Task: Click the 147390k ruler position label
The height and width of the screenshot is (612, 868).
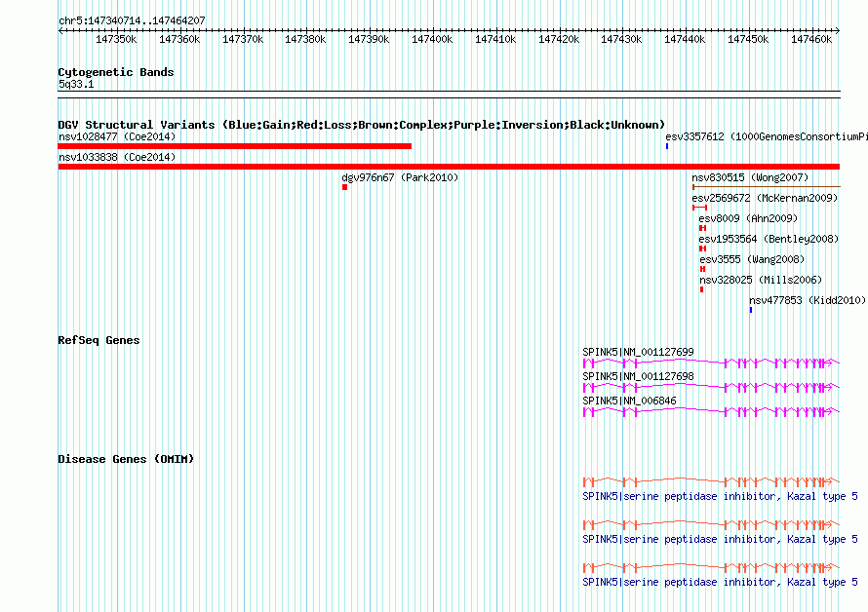Action: (x=369, y=39)
